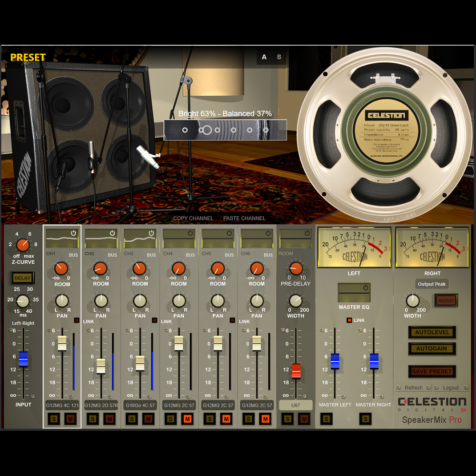Image resolution: width=476 pixels, height=476 pixels.
Task: Select COPY CHANNEL
Action: (193, 218)
